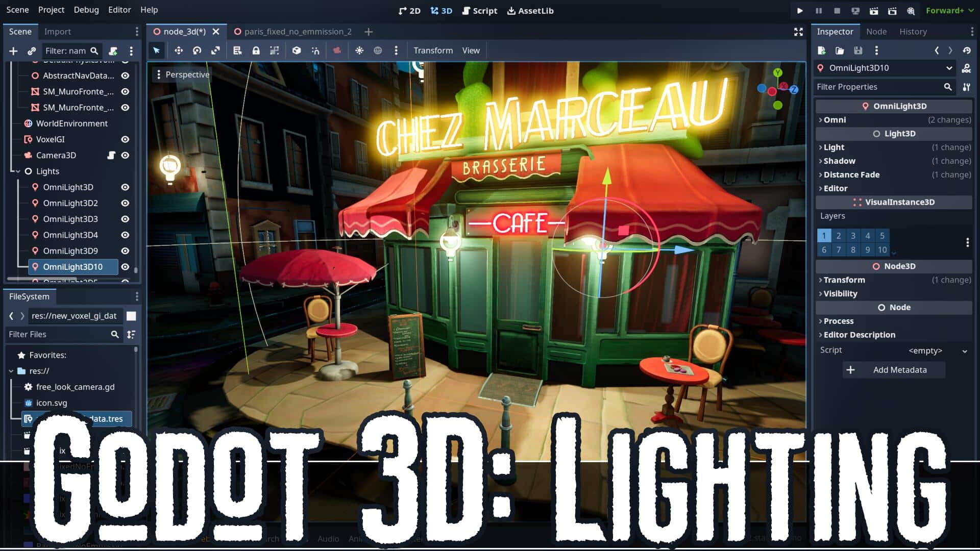Toggle visibility of VoxelGI node
The width and height of the screenshot is (980, 551).
[125, 139]
